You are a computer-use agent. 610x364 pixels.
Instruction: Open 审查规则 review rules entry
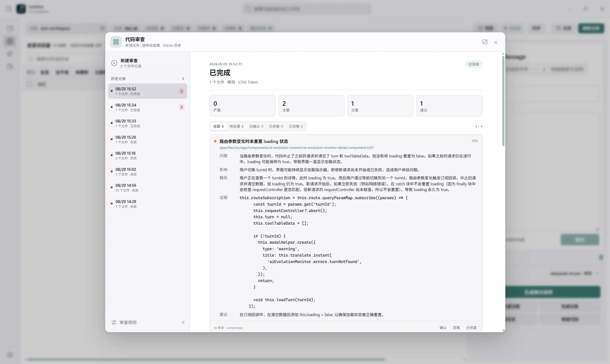[148, 322]
